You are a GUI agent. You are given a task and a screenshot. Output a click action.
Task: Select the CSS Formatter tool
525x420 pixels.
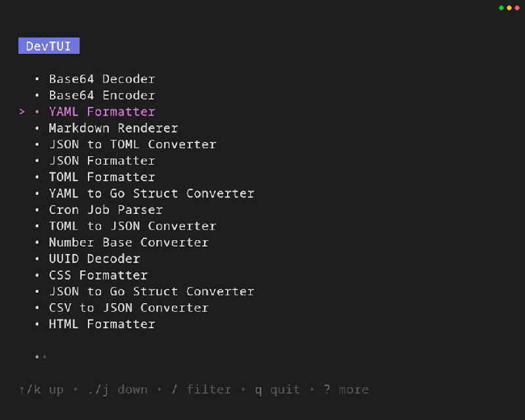(x=98, y=275)
